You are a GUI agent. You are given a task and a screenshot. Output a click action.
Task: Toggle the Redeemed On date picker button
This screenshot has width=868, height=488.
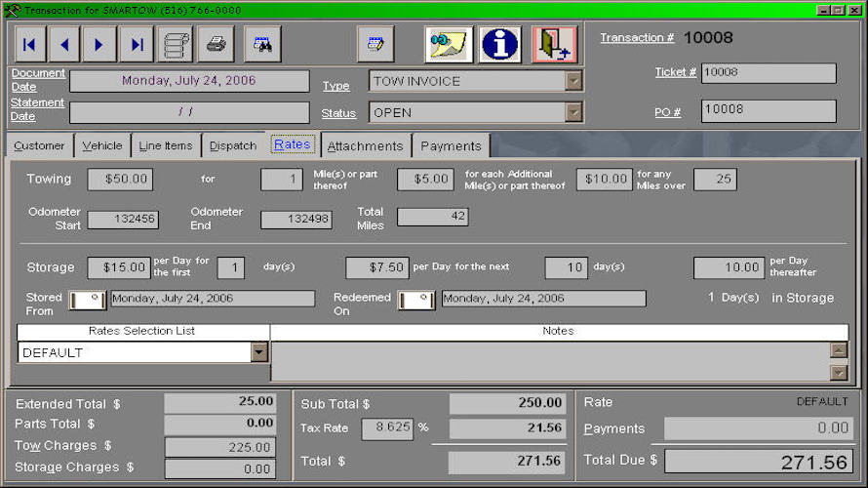coord(416,299)
